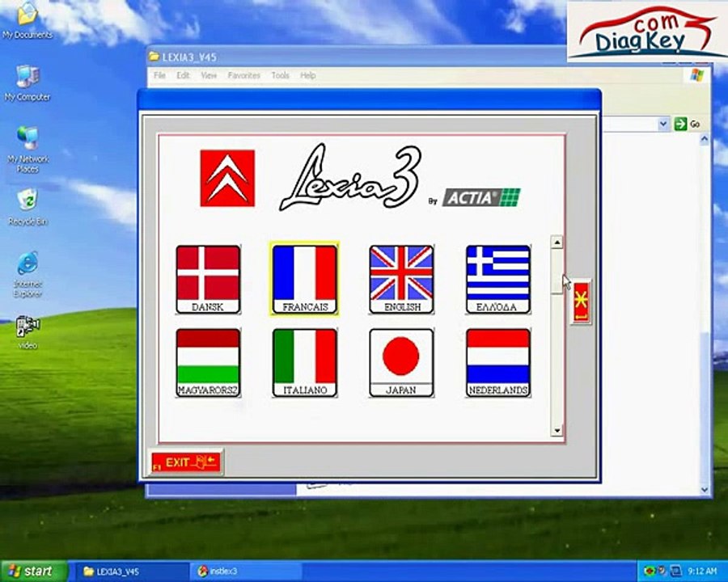Open Favorites menu in LEXIA3_V45 window
Screen dimensions: 728x582
click(x=244, y=75)
